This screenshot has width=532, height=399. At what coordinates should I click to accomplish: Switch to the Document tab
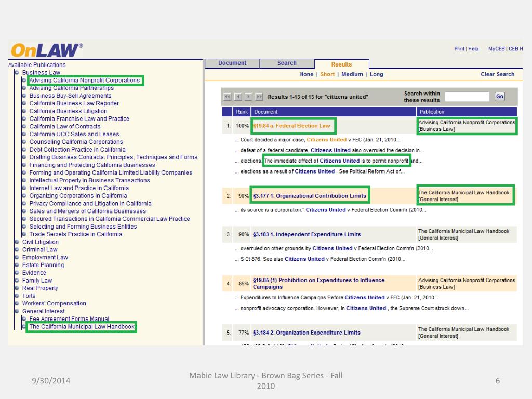pyautogui.click(x=232, y=63)
